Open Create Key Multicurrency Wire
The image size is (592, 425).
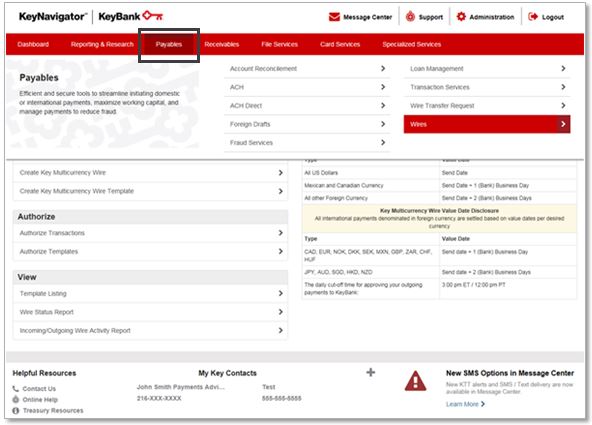pos(150,172)
